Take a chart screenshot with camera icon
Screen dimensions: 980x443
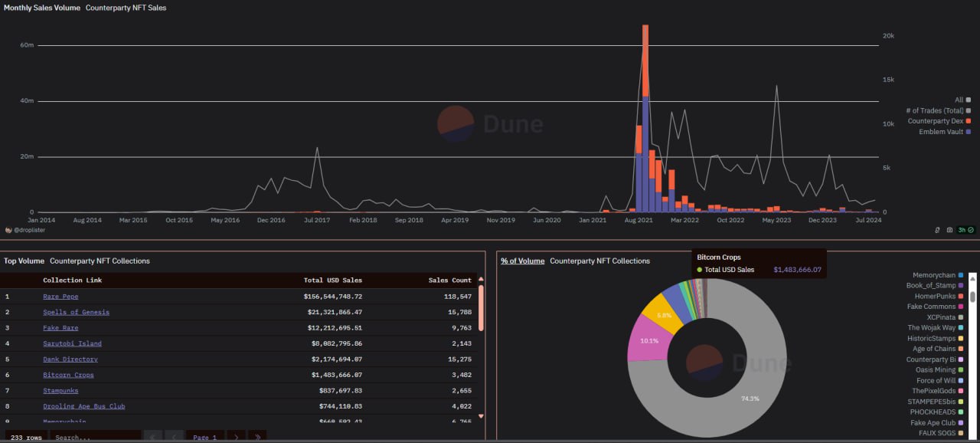tap(949, 230)
